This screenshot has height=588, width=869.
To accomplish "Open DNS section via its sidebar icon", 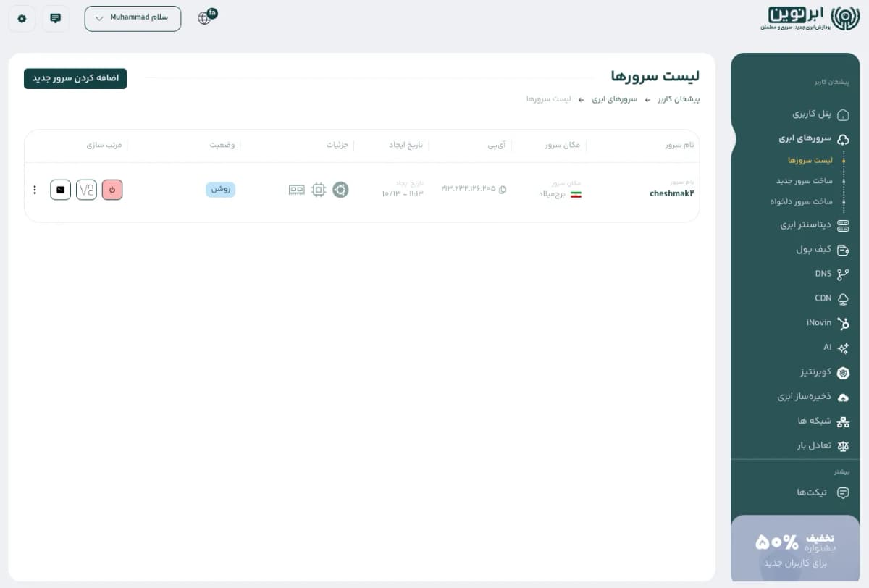I will (x=841, y=274).
